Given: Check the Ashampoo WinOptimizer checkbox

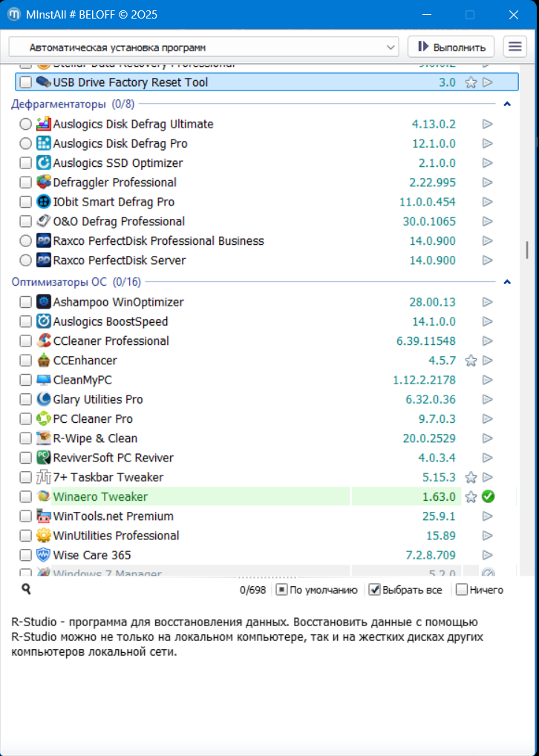Looking at the screenshot, I should pyautogui.click(x=26, y=302).
